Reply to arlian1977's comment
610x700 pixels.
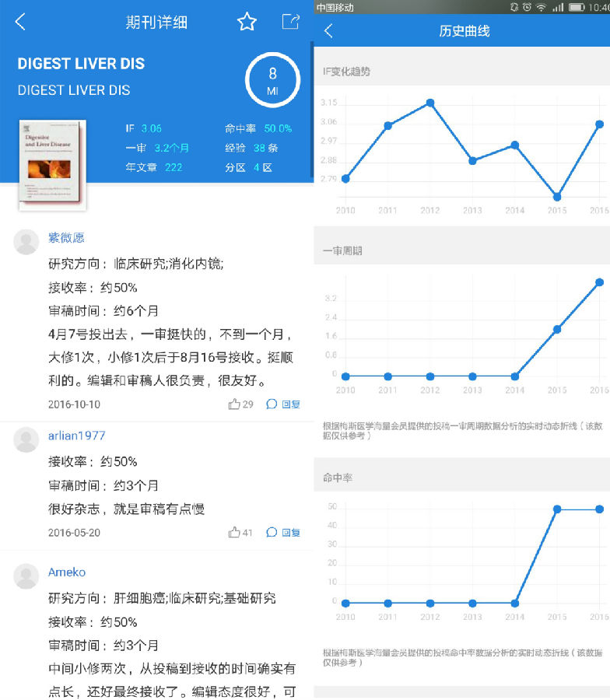pos(283,533)
